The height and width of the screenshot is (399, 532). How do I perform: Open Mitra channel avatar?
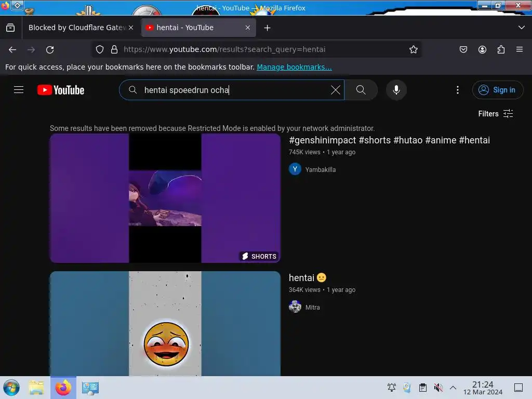click(x=295, y=307)
